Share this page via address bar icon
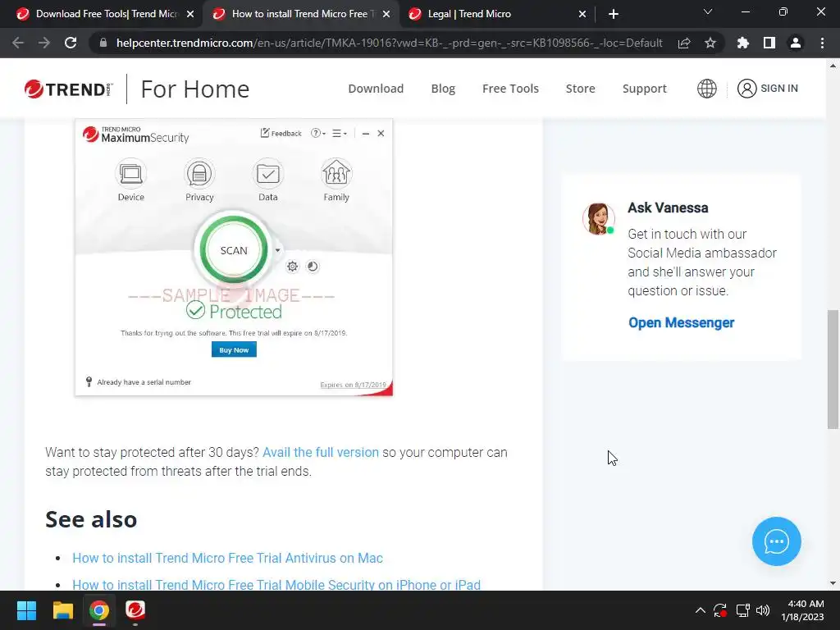840x630 pixels. tap(684, 43)
